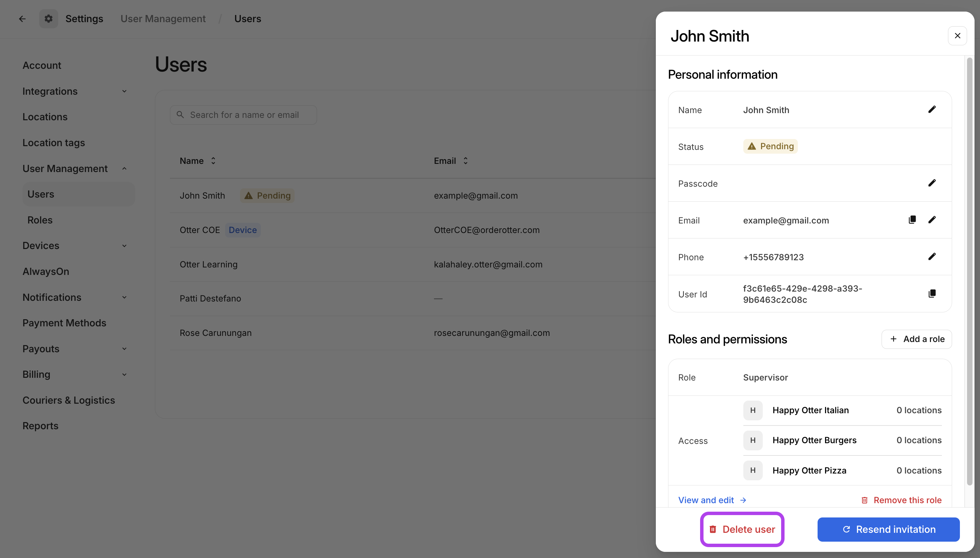Go to Location tags
The height and width of the screenshot is (558, 980).
[x=53, y=142]
